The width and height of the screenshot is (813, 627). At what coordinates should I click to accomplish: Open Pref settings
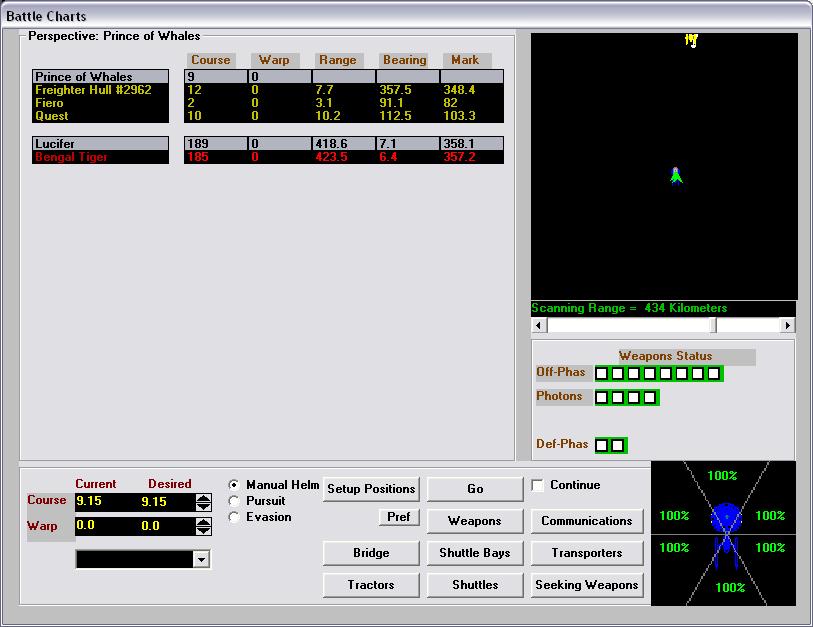[x=398, y=517]
